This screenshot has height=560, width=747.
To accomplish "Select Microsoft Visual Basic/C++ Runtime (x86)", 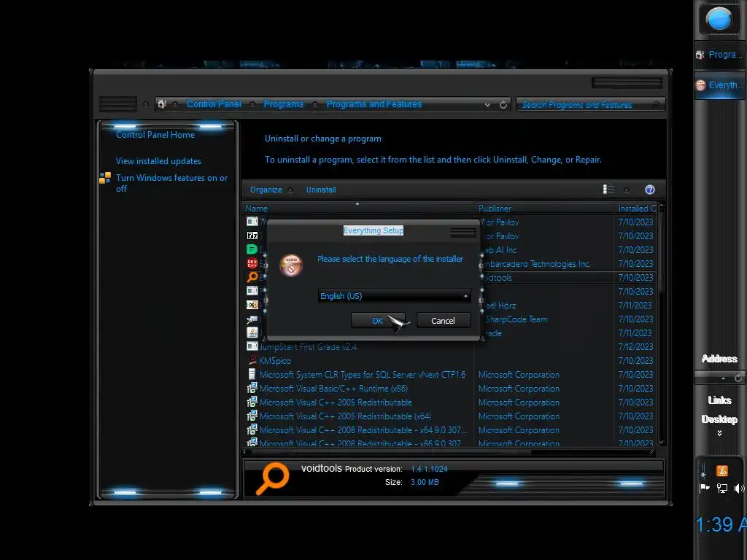I will pos(333,388).
